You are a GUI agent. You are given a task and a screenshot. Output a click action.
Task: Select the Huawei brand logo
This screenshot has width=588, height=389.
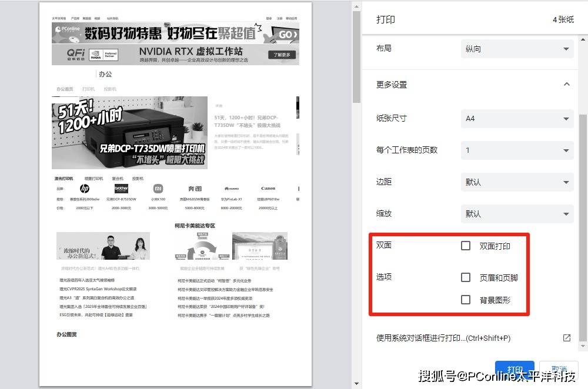click(x=231, y=189)
